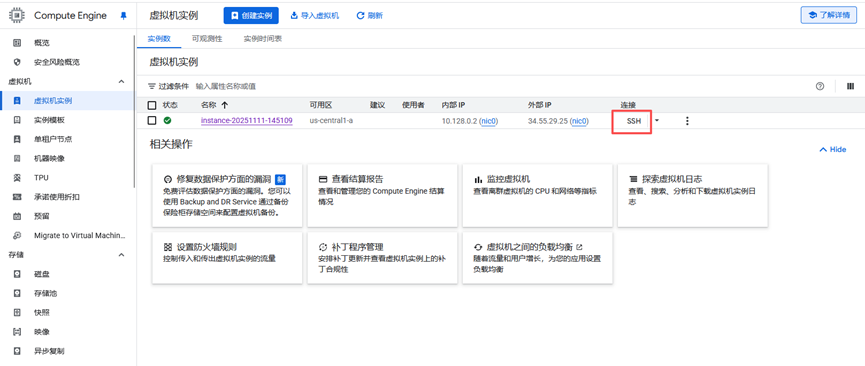Viewport: 865px width, 366px height.
Task: Click the 存储池 sidebar icon
Action: point(17,294)
